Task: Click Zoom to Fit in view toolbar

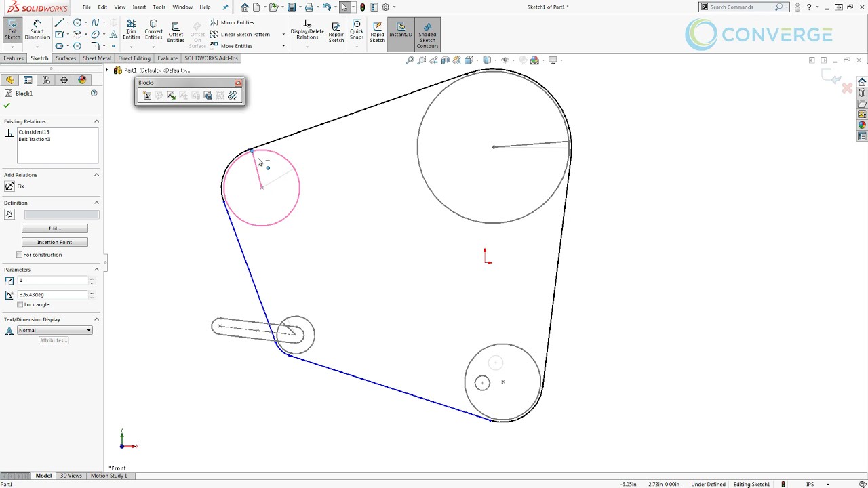Action: coord(410,60)
